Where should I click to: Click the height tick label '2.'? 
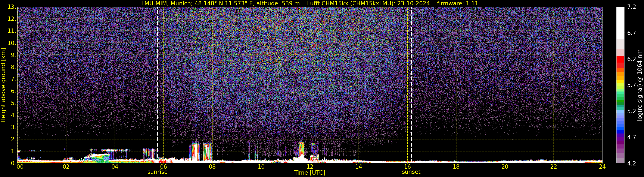click(13, 139)
